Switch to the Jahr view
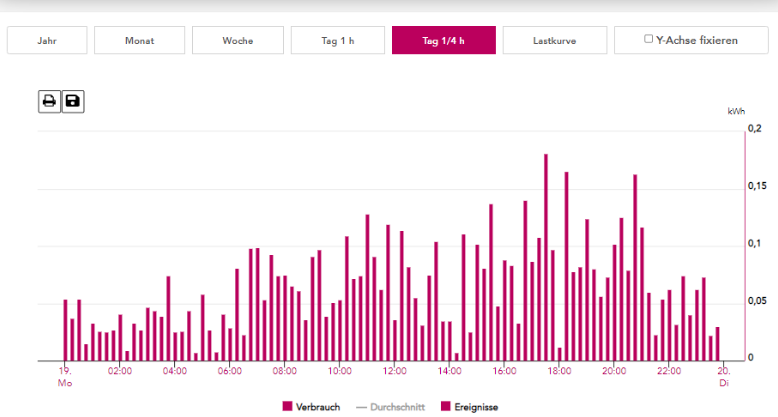This screenshot has height=417, width=778. (x=47, y=41)
